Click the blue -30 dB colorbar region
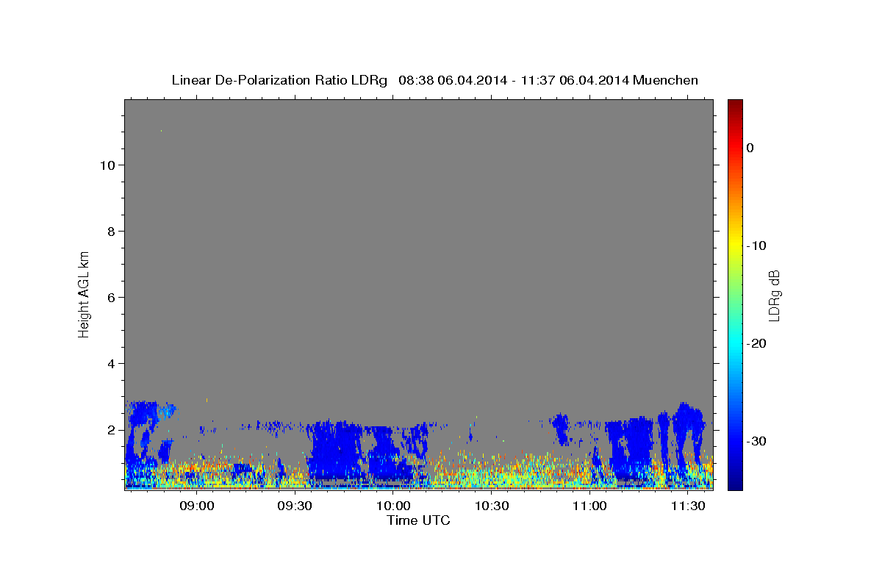The width and height of the screenshot is (882, 588). pos(735,441)
